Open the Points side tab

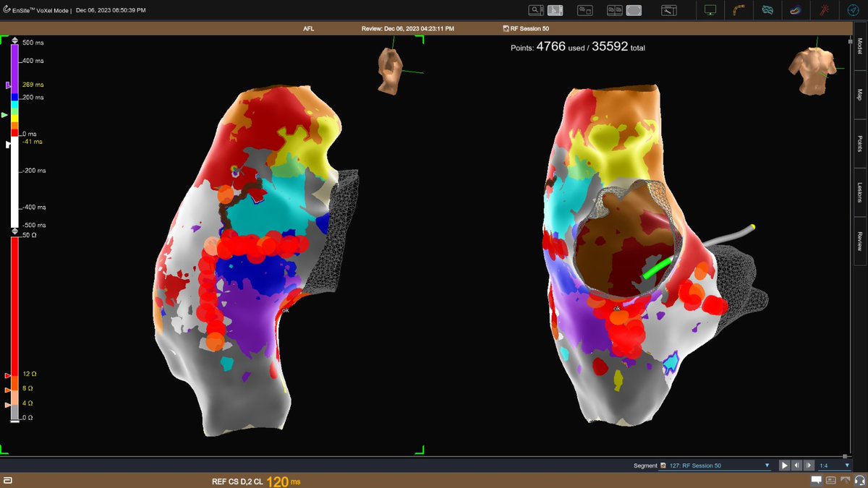(x=859, y=142)
